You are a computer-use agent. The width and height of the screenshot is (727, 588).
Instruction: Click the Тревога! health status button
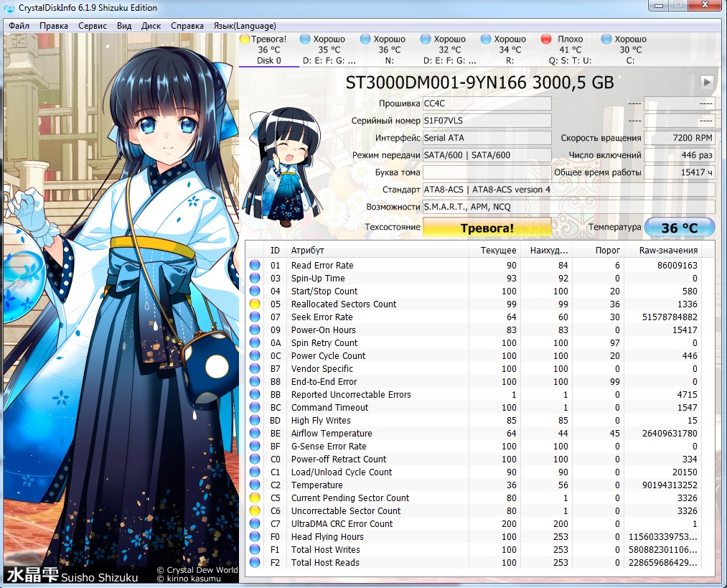click(x=487, y=228)
